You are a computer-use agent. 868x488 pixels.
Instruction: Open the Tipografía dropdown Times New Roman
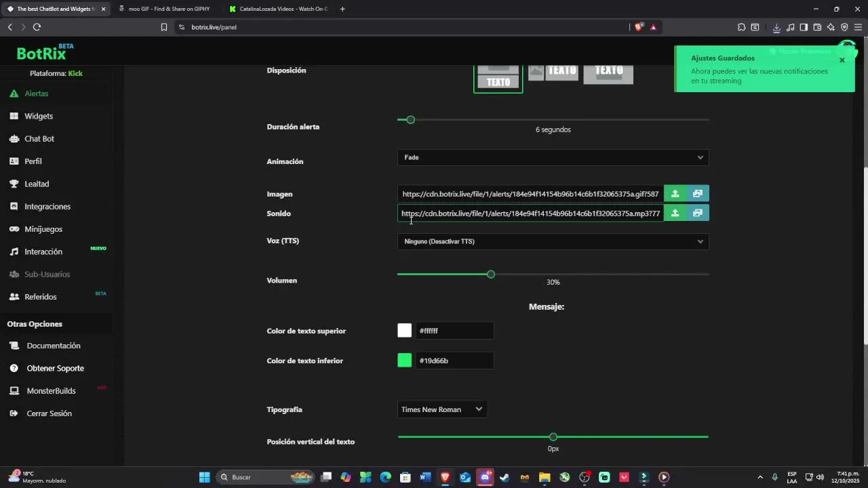[x=442, y=409]
